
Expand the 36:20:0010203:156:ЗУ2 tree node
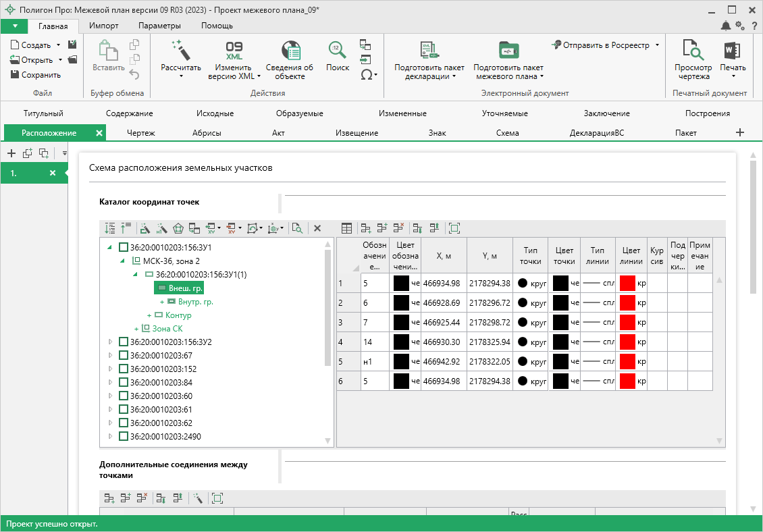(x=111, y=342)
